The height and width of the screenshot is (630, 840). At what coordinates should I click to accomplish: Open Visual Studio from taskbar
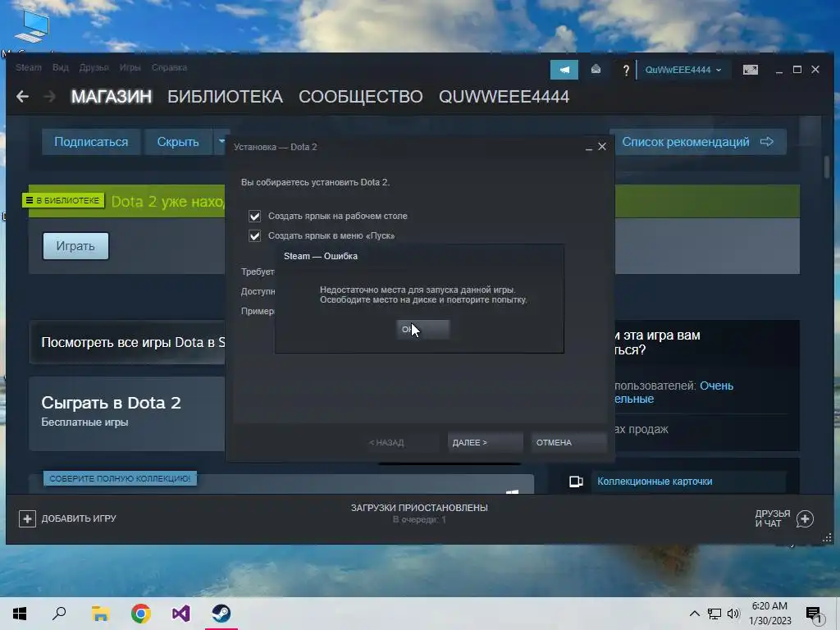181,614
